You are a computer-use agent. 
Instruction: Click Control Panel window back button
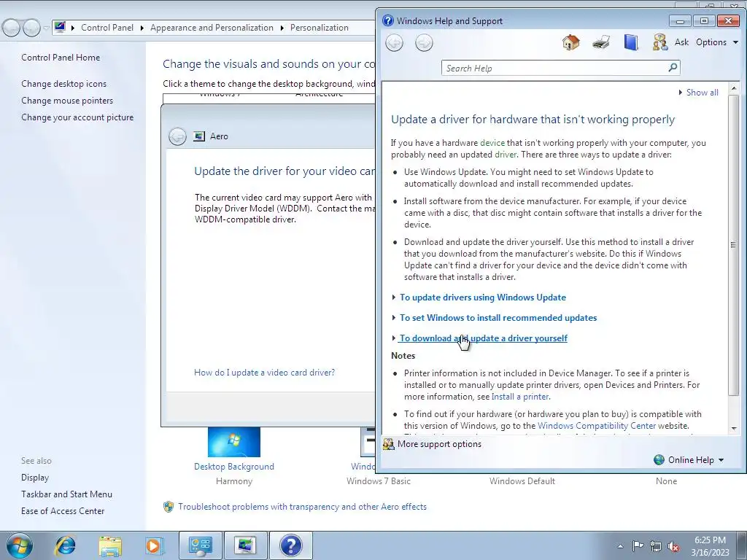(x=12, y=28)
